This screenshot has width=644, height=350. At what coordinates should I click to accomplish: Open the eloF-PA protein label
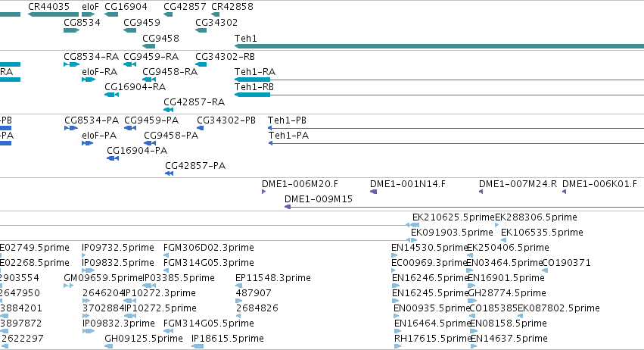99,136
